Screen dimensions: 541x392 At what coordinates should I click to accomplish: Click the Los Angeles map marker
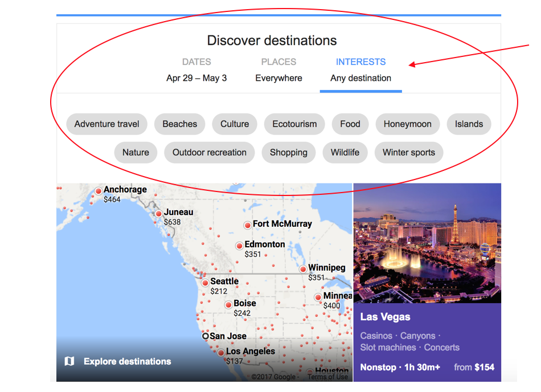(221, 353)
